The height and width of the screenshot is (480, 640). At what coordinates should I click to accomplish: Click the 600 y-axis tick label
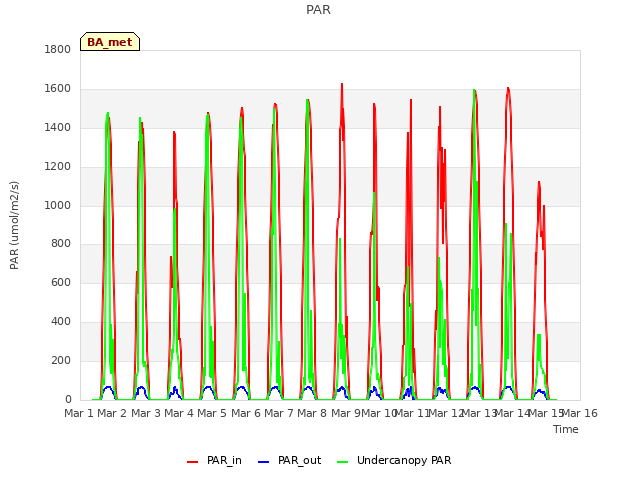(x=61, y=283)
